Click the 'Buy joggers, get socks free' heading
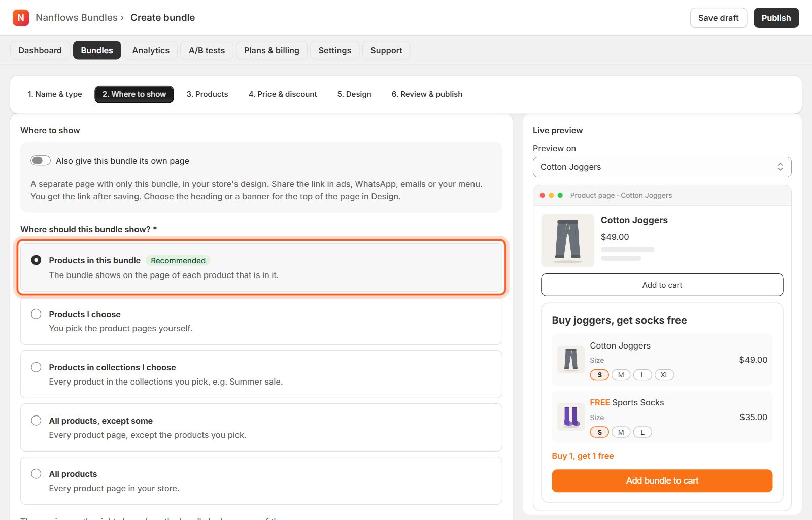812x520 pixels. [619, 320]
